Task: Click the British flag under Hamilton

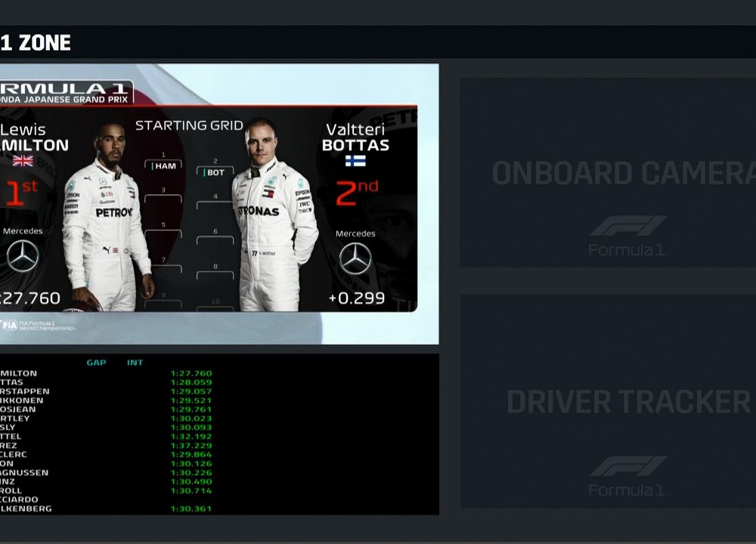Action: point(23,160)
